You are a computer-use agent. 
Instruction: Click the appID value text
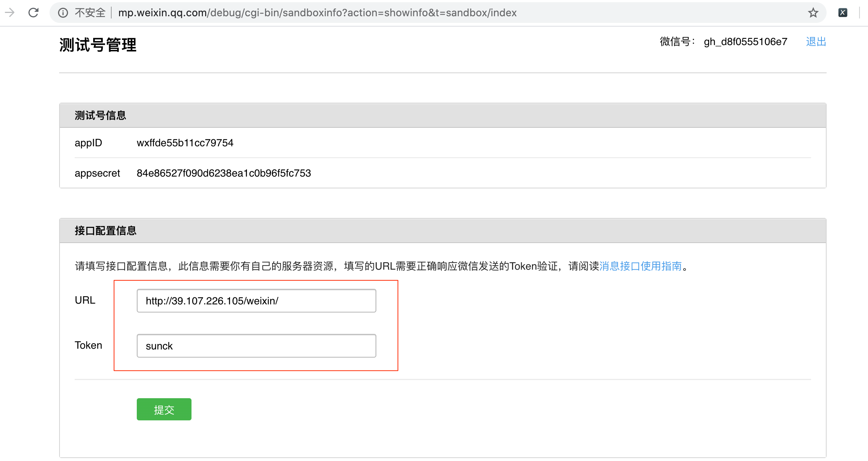[x=185, y=143]
